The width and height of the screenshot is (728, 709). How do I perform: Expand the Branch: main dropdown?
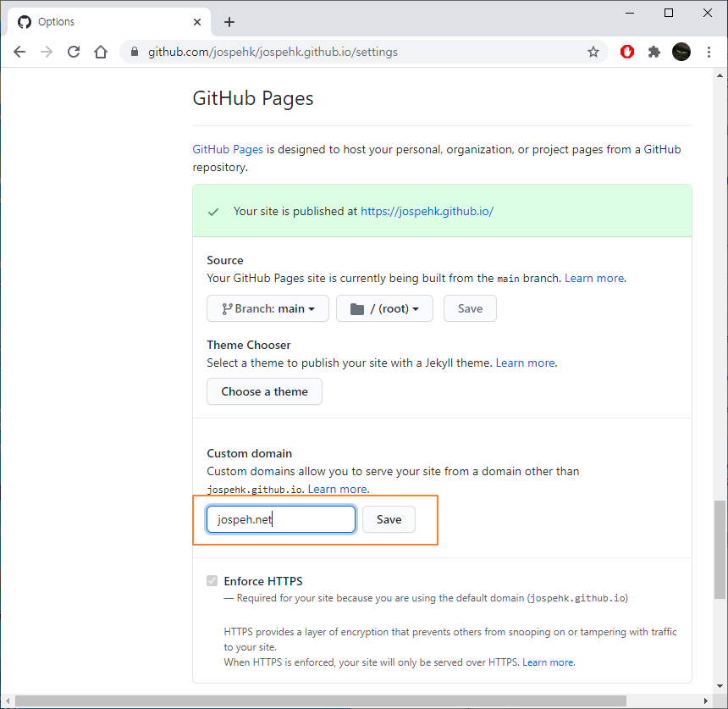tap(267, 308)
